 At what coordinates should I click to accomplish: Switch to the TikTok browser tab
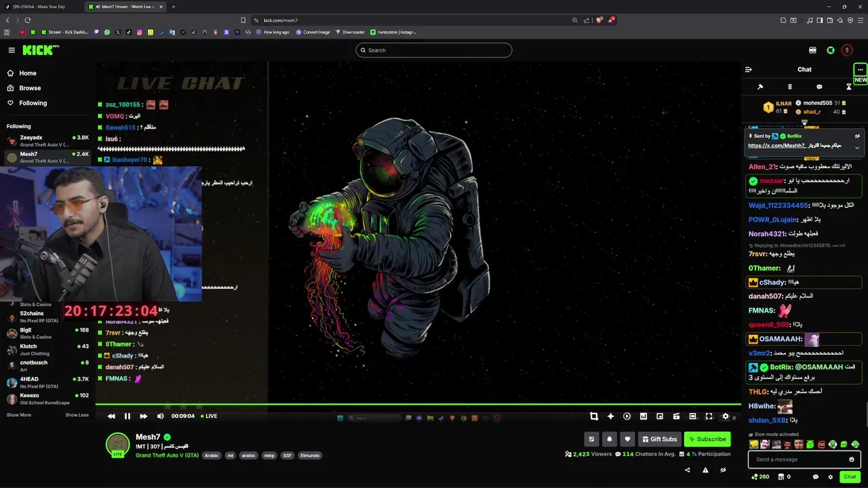coord(42,7)
